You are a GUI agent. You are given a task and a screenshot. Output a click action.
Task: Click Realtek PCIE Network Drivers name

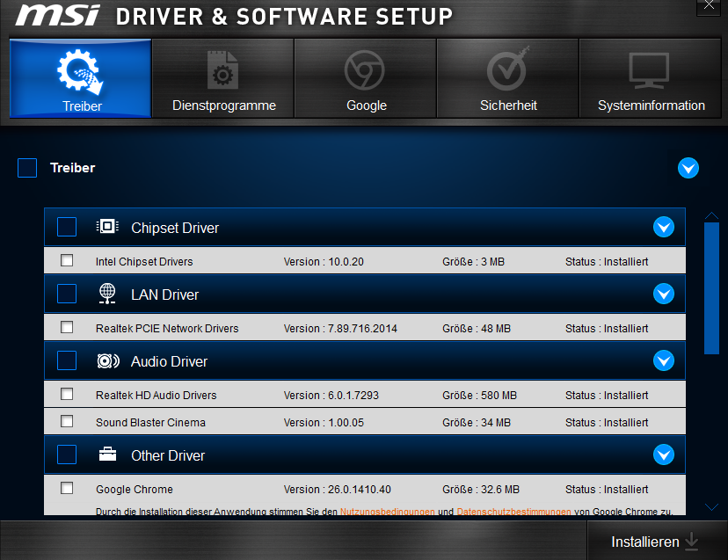pyautogui.click(x=167, y=328)
